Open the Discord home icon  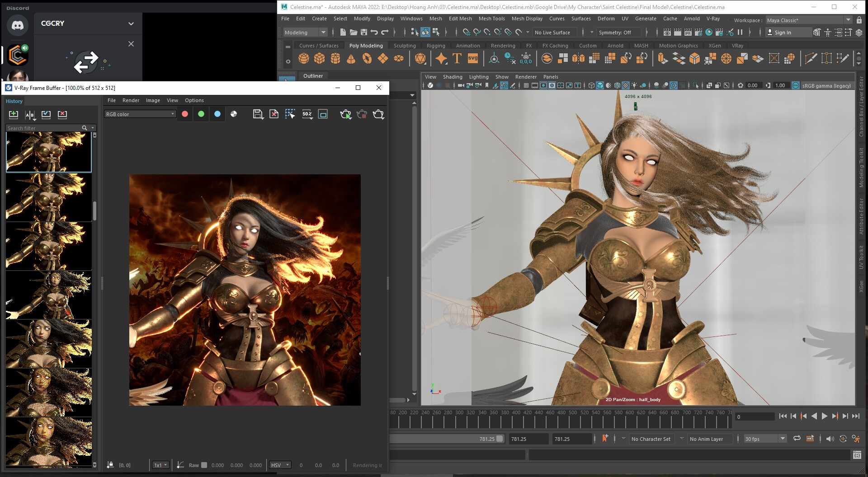[x=18, y=25]
